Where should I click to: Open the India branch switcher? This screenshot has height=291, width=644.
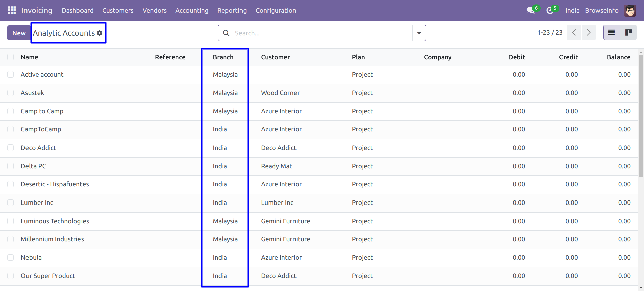(x=572, y=10)
